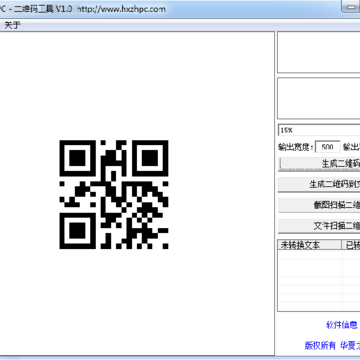Click the 未转换文本 column header
Viewport: 360px width, 360px height.
click(310, 245)
